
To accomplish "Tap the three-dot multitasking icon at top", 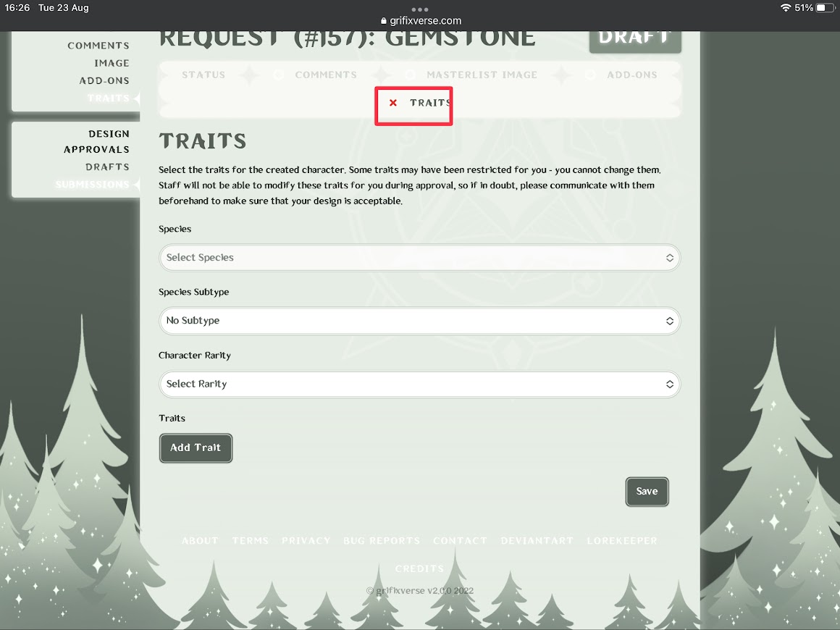I will [419, 9].
